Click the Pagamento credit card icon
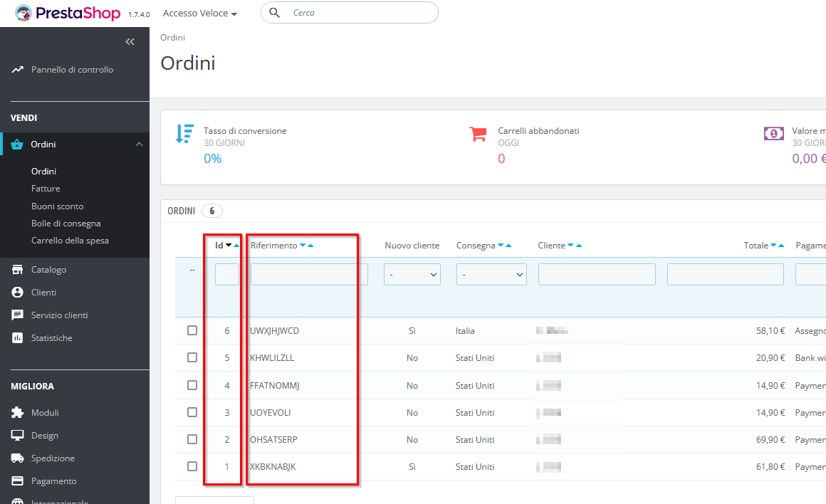The image size is (826, 504). pos(17,481)
